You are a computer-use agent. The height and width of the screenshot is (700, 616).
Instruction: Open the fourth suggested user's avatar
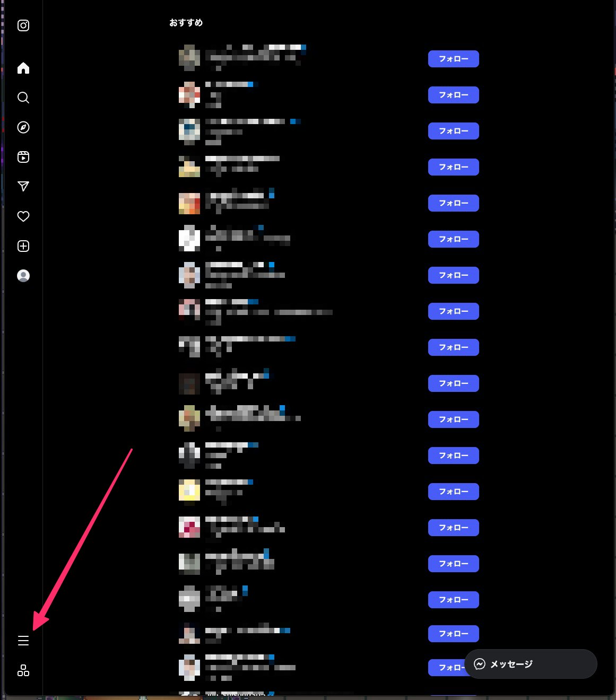[189, 167]
